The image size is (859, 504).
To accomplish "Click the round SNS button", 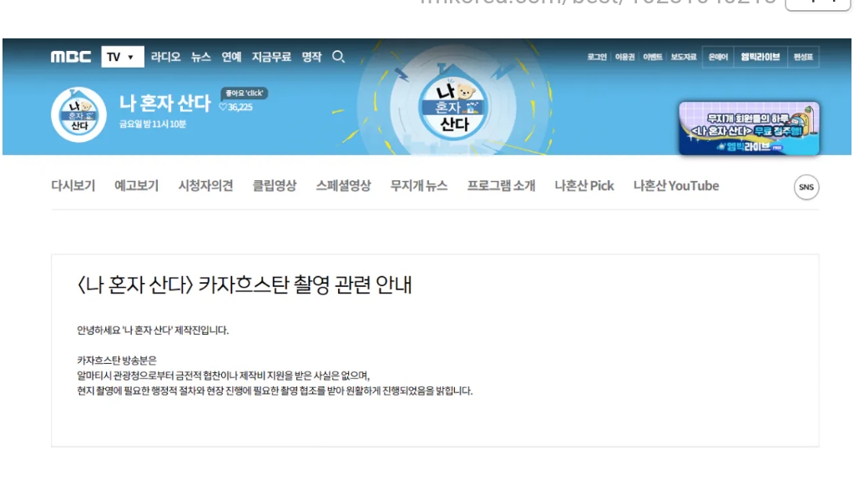I will [x=806, y=188].
